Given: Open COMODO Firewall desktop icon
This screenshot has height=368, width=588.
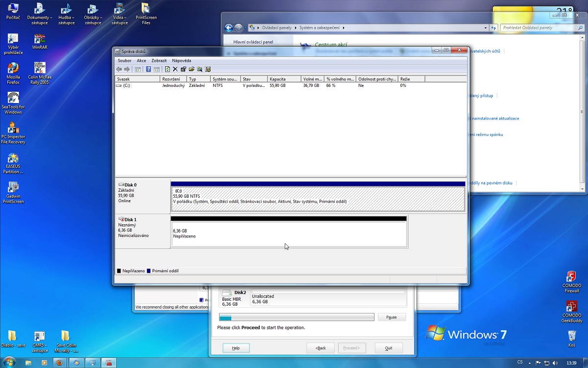Looking at the screenshot, I should [x=571, y=282].
